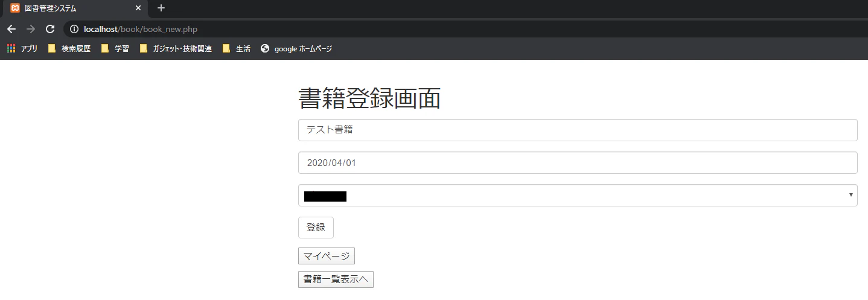Reload the page with the refresh icon
The height and width of the screenshot is (300, 868).
[51, 29]
